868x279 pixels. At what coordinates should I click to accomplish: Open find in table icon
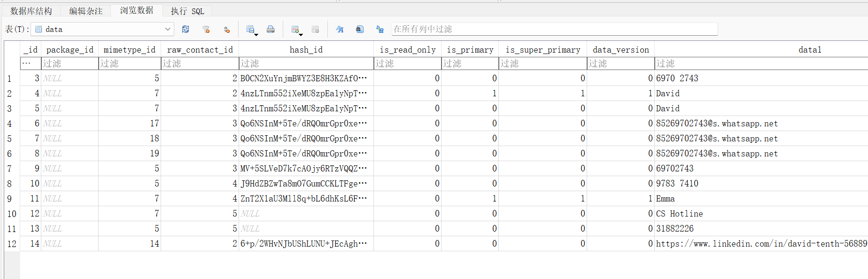click(x=360, y=29)
